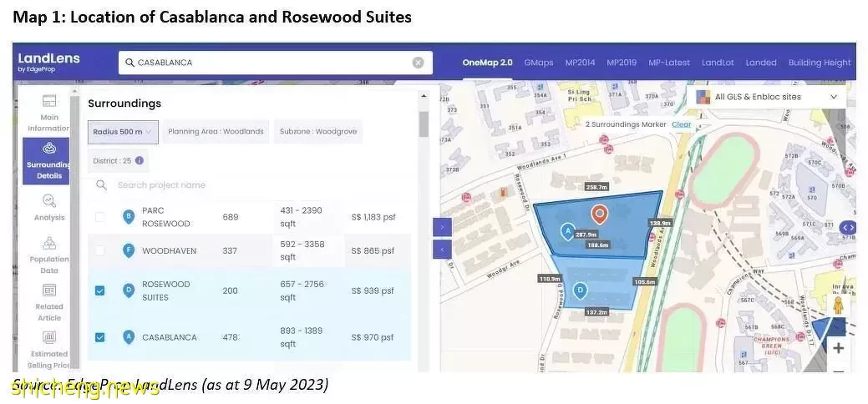Image resolution: width=868 pixels, height=404 pixels.
Task: Click the Surroundings list scroll-up arrow
Action: (424, 96)
